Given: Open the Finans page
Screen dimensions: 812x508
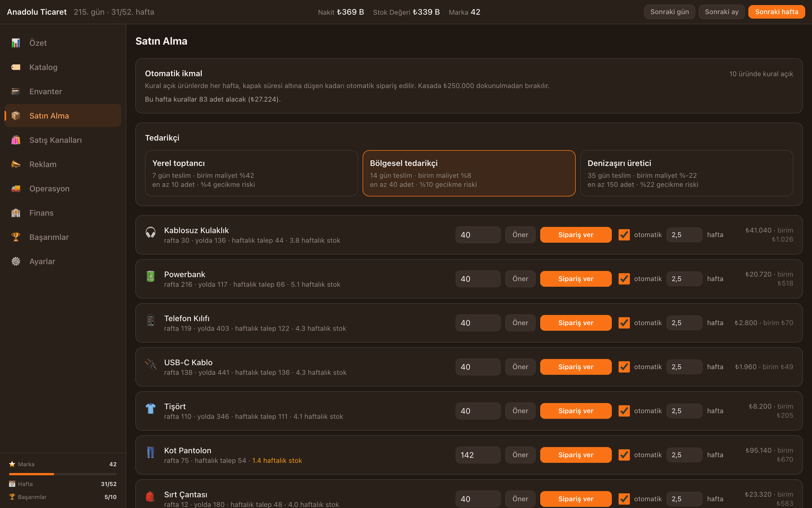Looking at the screenshot, I should pos(63,213).
